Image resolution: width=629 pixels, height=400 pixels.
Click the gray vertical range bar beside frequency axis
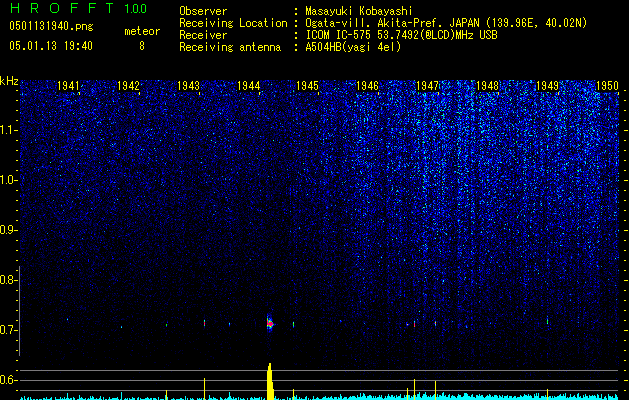coord(19,311)
